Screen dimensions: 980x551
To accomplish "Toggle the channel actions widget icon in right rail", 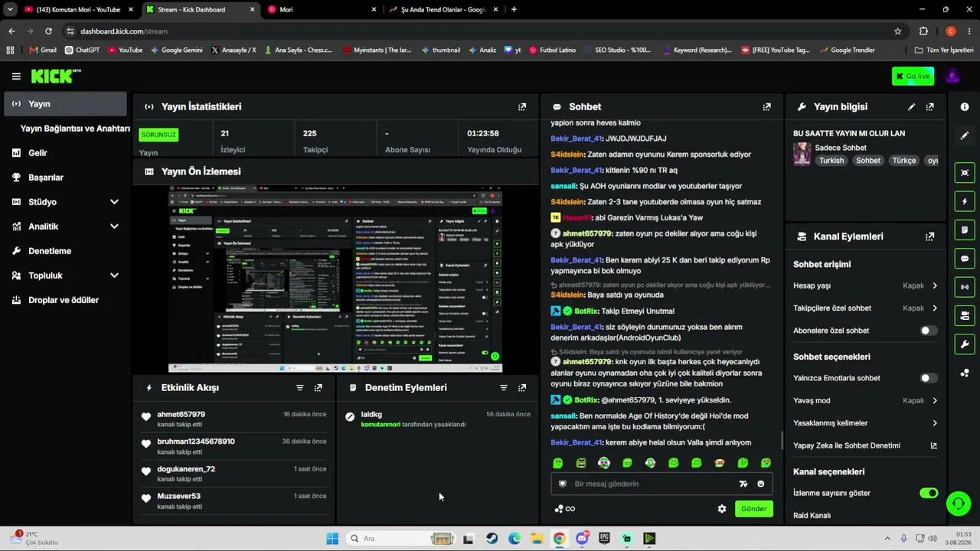I will tap(965, 315).
